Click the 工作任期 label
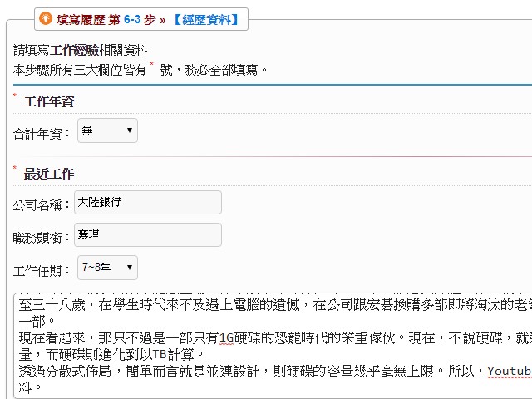Image resolution: width=532 pixels, height=399 pixels. [x=42, y=270]
